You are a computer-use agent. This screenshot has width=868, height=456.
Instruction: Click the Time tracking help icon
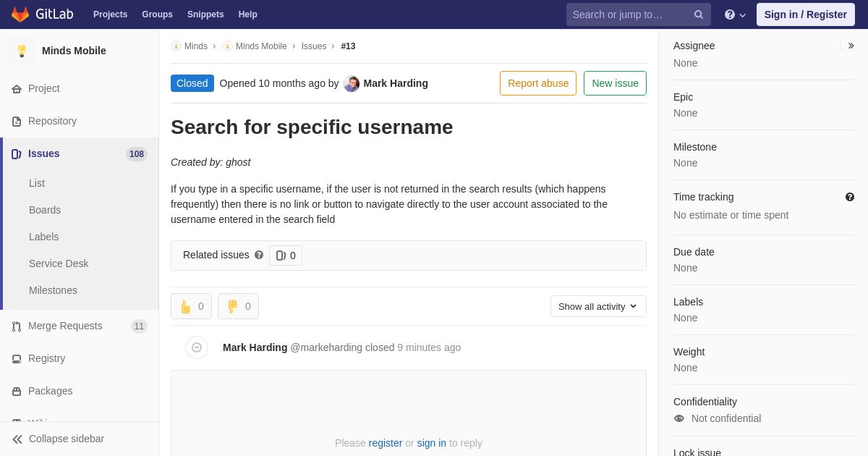coord(850,197)
